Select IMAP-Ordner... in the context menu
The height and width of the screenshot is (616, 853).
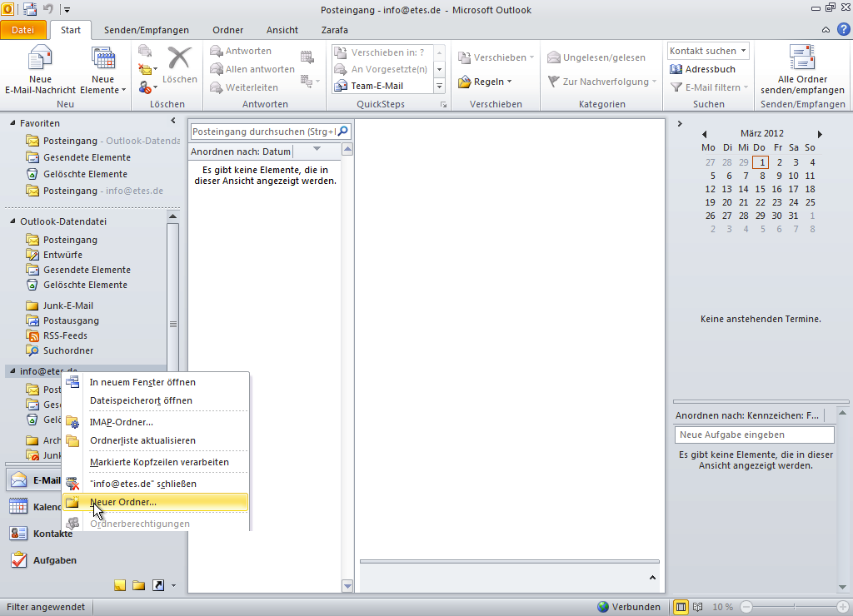pyautogui.click(x=156, y=422)
